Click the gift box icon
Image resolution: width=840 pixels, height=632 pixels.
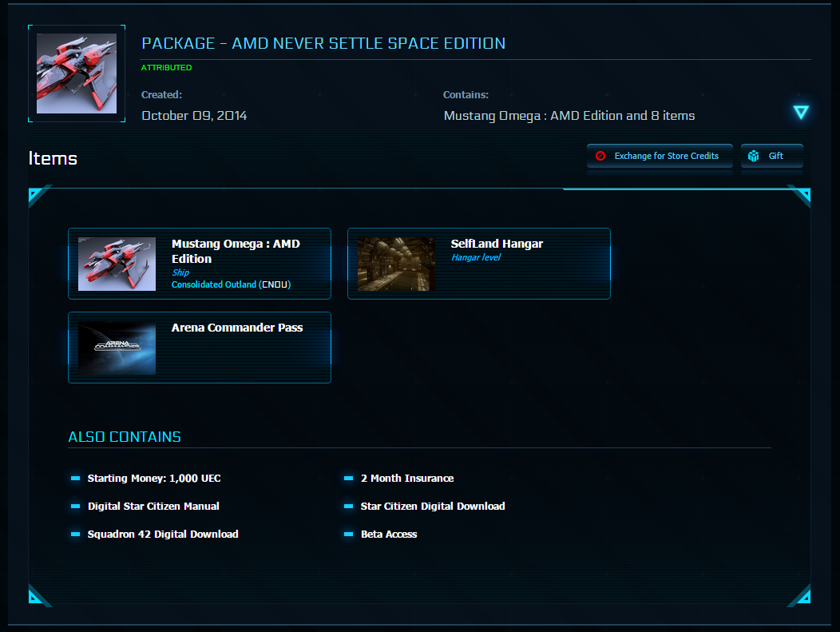753,156
